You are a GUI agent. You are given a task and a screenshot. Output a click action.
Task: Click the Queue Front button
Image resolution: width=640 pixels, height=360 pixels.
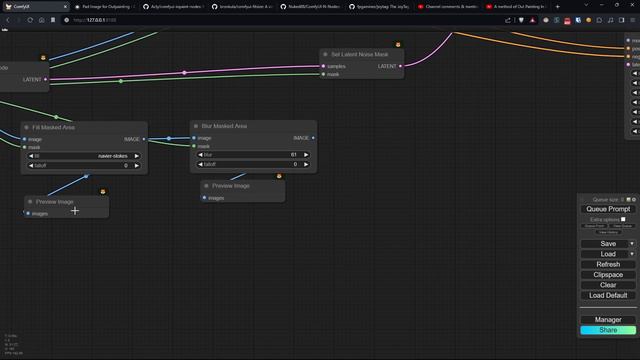coord(594,226)
